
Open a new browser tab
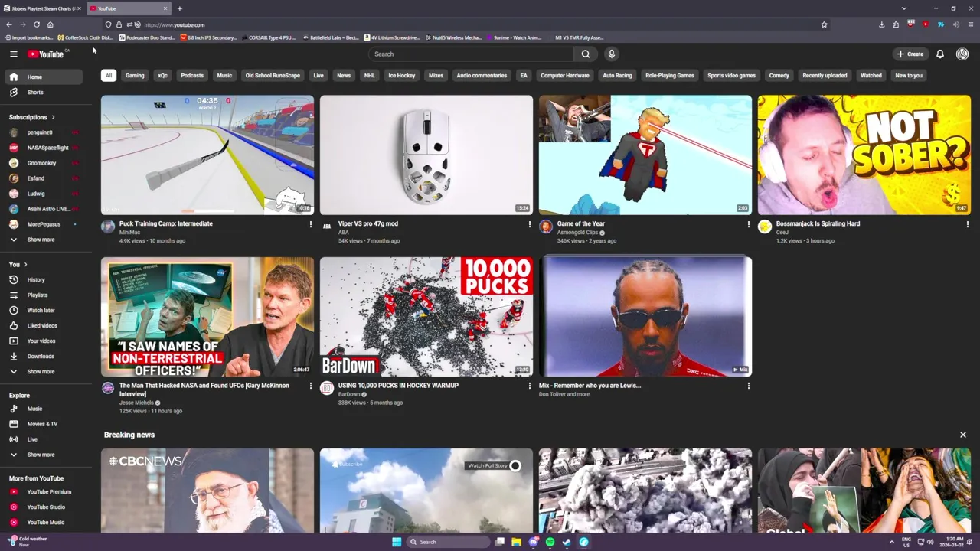click(x=179, y=8)
